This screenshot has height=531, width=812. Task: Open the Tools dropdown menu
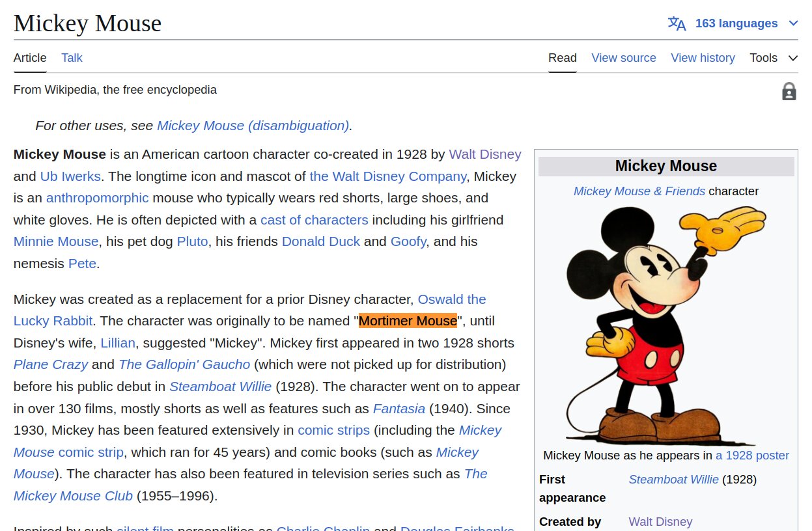tap(773, 58)
